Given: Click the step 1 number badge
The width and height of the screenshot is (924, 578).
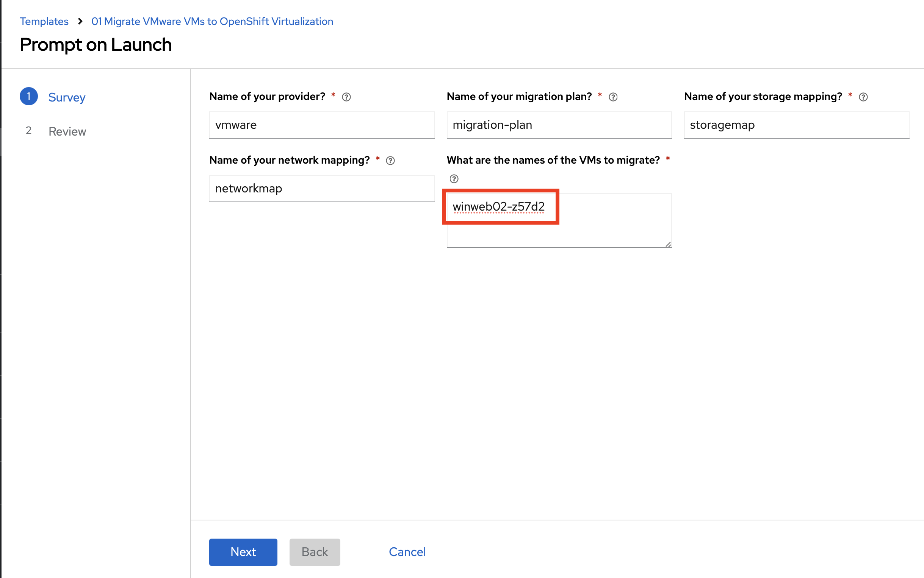Looking at the screenshot, I should click(x=29, y=96).
